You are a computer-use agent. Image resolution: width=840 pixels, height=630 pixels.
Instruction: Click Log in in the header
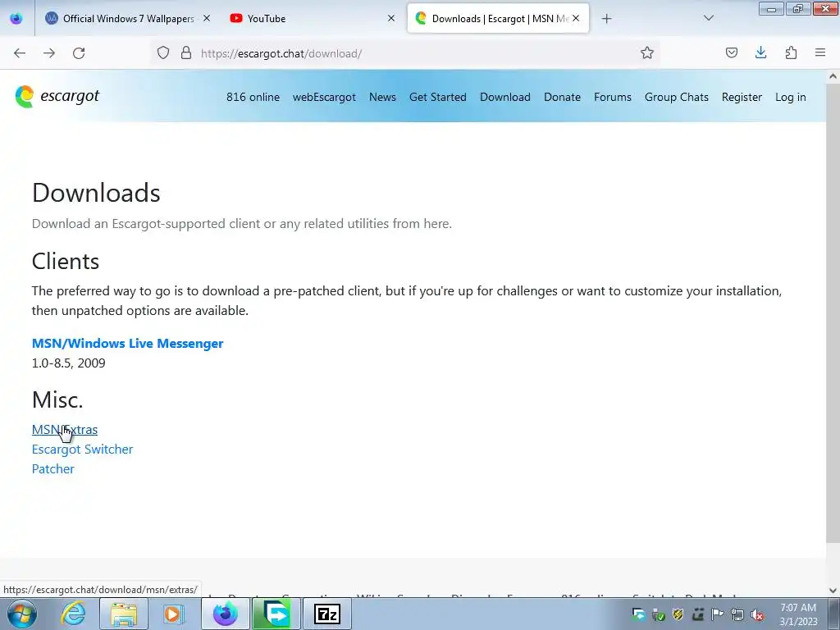[790, 97]
